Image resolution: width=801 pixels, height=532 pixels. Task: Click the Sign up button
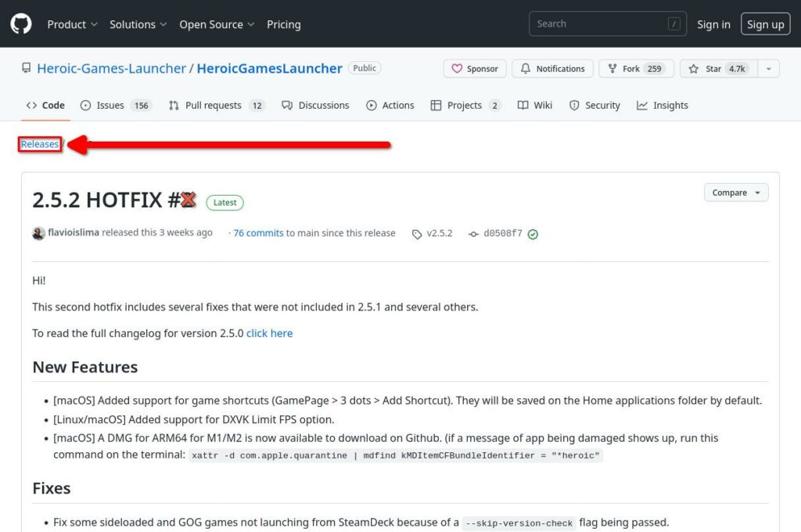coord(765,24)
